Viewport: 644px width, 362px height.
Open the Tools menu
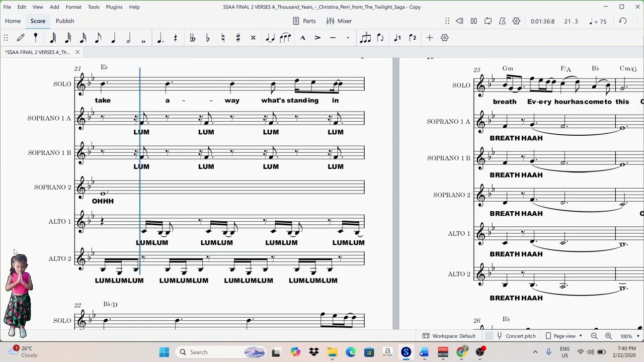[x=94, y=7]
